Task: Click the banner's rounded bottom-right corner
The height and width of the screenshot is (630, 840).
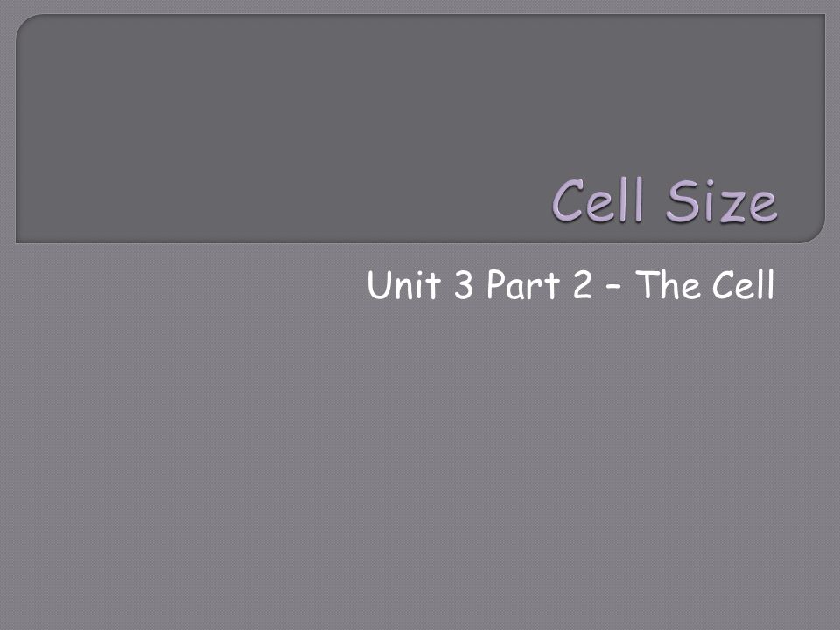Action: tap(815, 233)
